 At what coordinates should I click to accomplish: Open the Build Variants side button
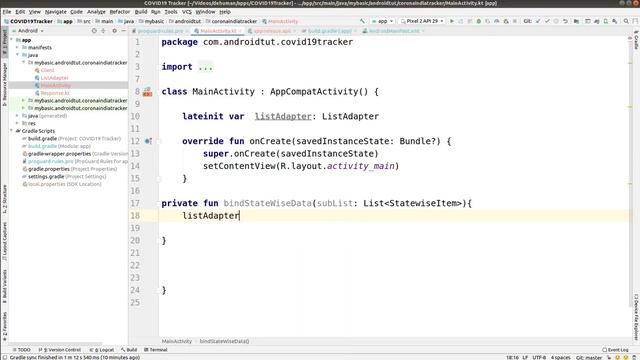pyautogui.click(x=4, y=287)
